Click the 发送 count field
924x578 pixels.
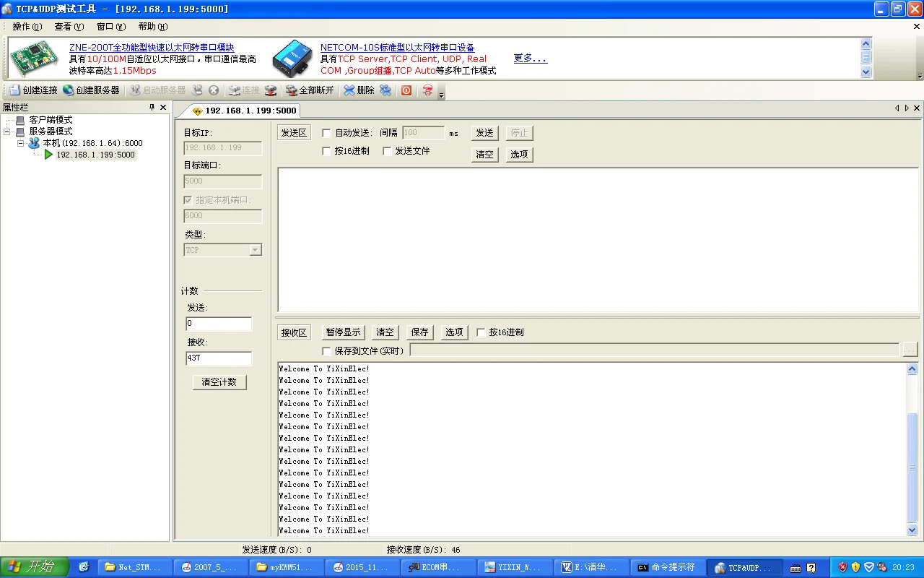click(x=219, y=324)
